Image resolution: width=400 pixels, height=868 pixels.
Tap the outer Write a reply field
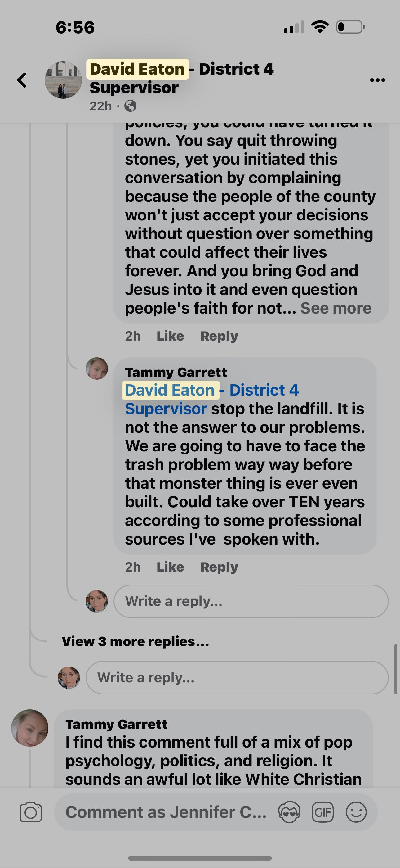coord(237,678)
